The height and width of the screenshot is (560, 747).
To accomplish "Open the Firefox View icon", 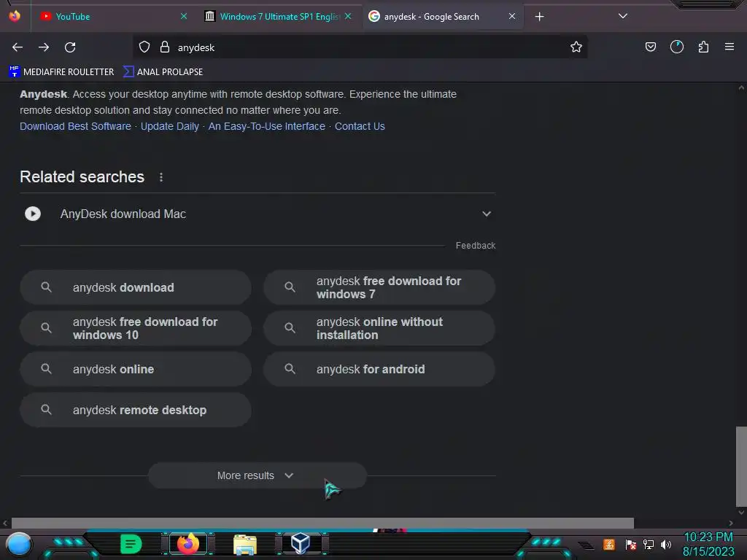I will 15,16.
